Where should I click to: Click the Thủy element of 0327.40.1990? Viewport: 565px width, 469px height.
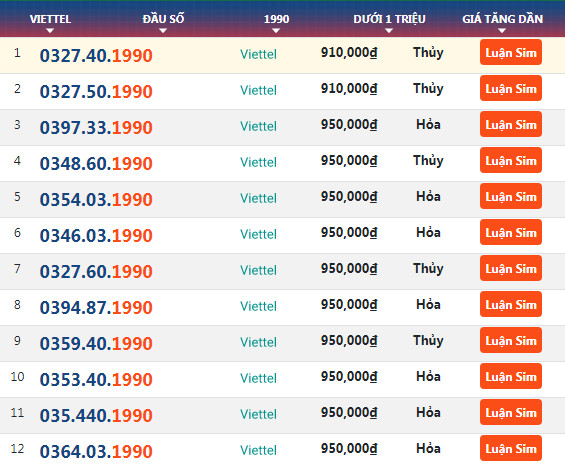coord(428,53)
